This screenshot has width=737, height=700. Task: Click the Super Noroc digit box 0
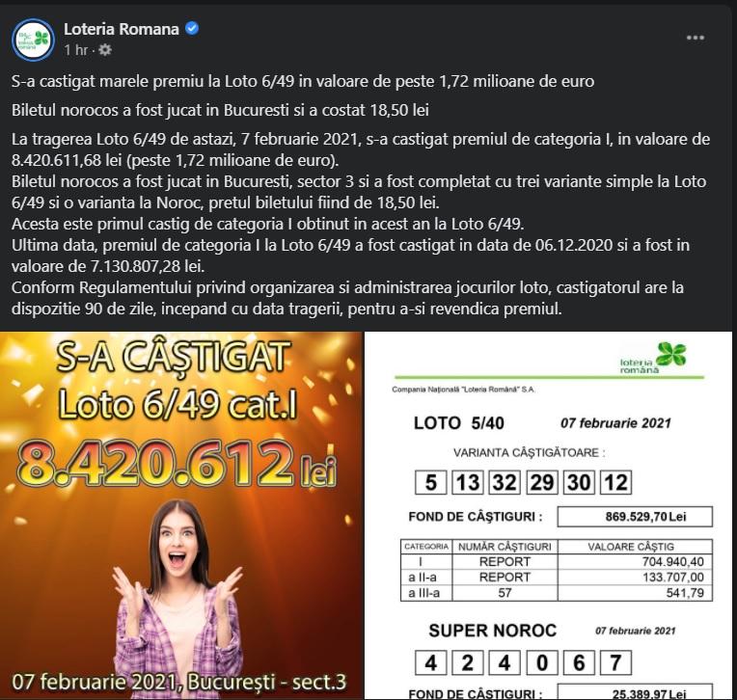(x=542, y=663)
